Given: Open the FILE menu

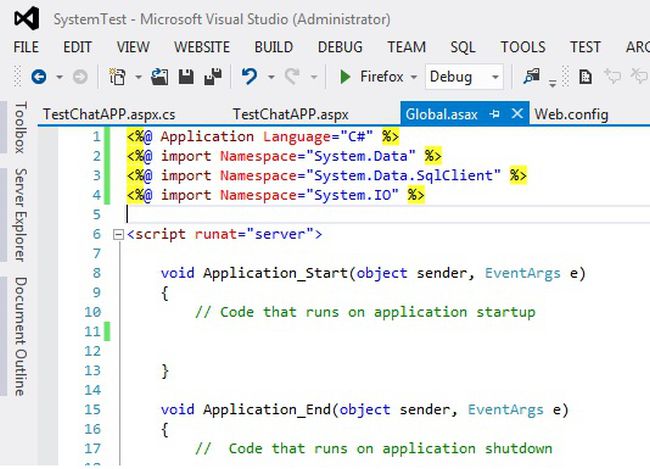Looking at the screenshot, I should tap(26, 47).
